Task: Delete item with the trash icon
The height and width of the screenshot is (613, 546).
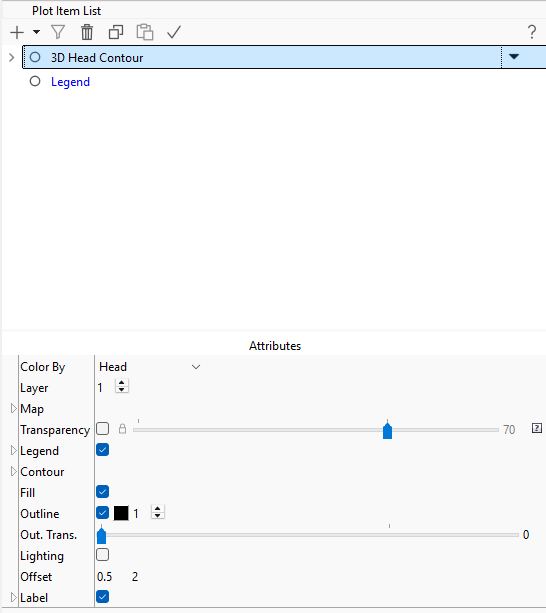Action: coord(87,32)
